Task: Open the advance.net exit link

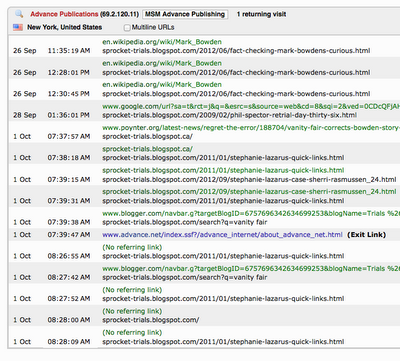Action: pyautogui.click(x=222, y=235)
